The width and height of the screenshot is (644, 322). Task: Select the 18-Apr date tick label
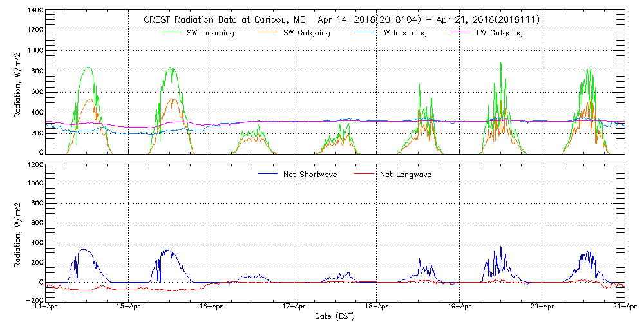tap(376, 307)
